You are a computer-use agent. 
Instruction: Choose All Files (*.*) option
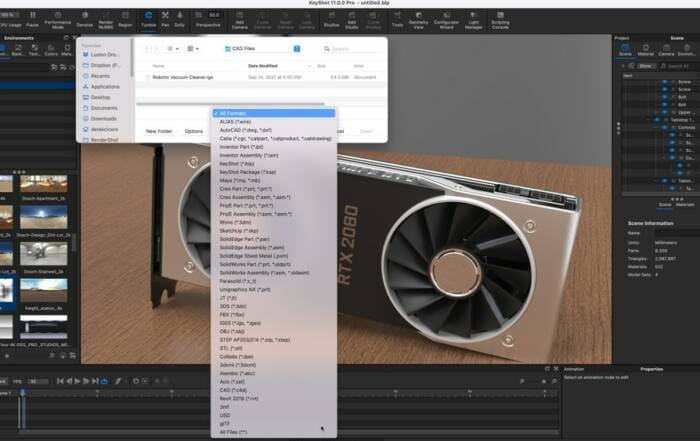[x=274, y=432]
